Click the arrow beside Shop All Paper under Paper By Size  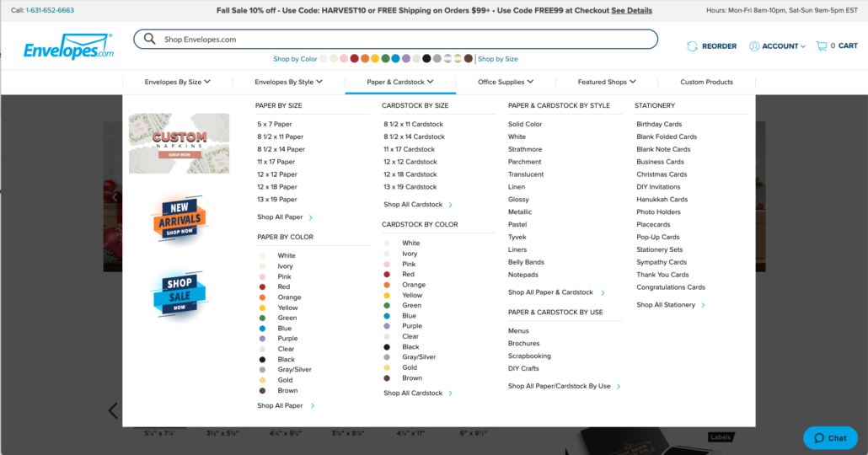tap(311, 217)
